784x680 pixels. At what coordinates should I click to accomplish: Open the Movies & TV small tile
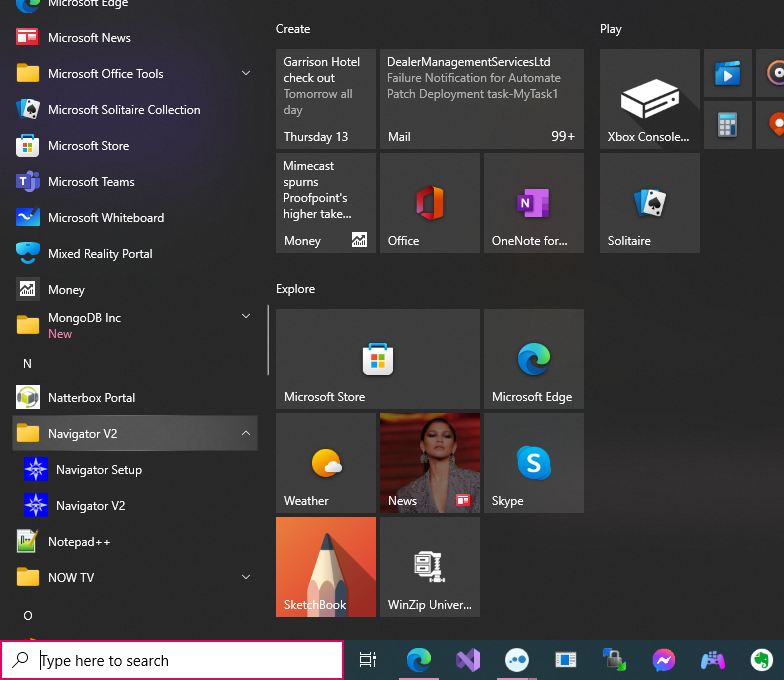coord(728,73)
